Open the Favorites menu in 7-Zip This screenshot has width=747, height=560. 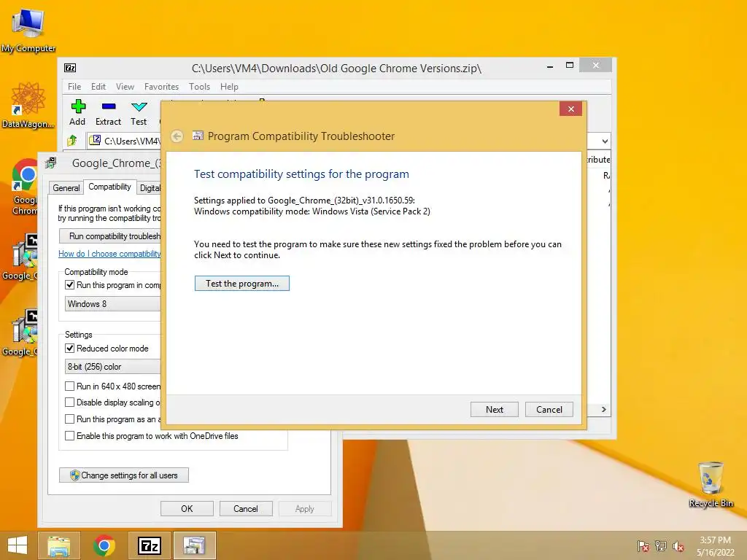tap(161, 87)
